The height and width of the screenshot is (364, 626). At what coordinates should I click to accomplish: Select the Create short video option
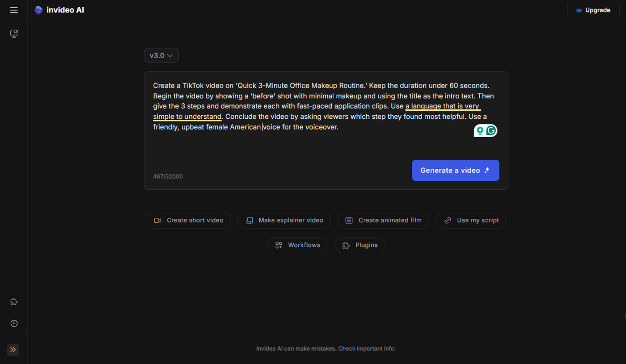click(x=188, y=220)
